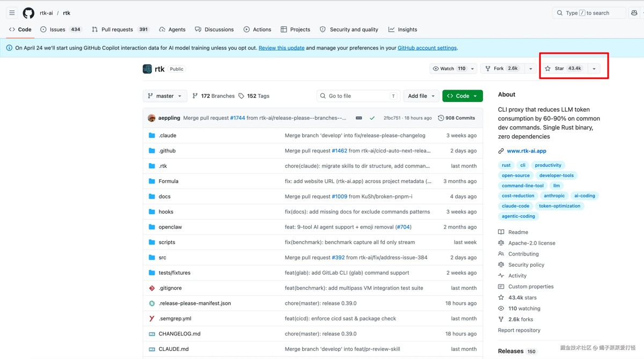Click the .gitignore file icon
This screenshot has width=644, height=359.
[152, 288]
